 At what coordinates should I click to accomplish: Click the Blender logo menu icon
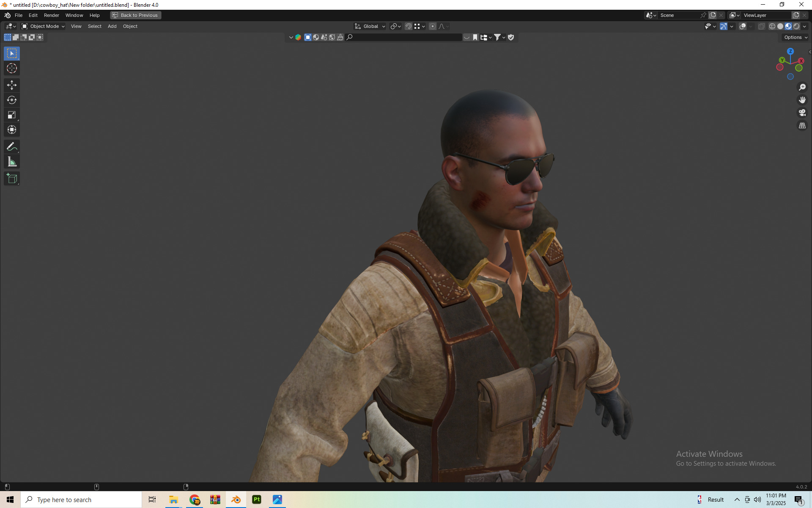[x=7, y=15]
